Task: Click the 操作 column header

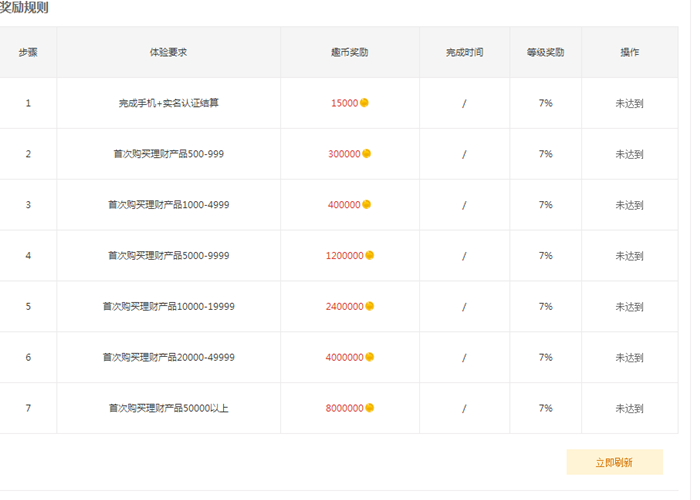Action: (629, 52)
